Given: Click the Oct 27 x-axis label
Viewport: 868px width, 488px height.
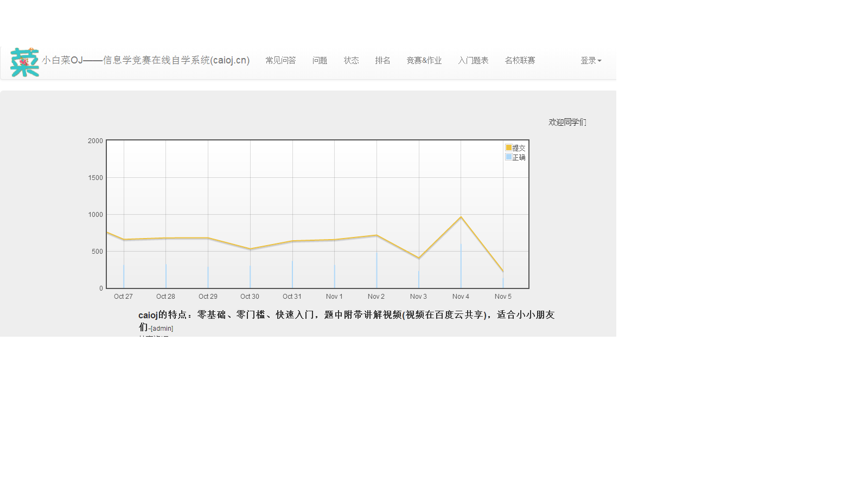Looking at the screenshot, I should click(123, 297).
